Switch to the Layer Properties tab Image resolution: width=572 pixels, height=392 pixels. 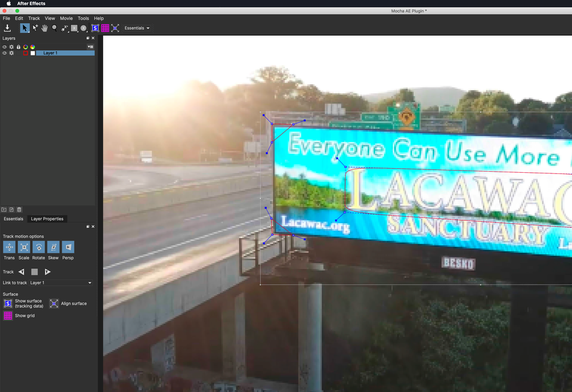pyautogui.click(x=47, y=219)
